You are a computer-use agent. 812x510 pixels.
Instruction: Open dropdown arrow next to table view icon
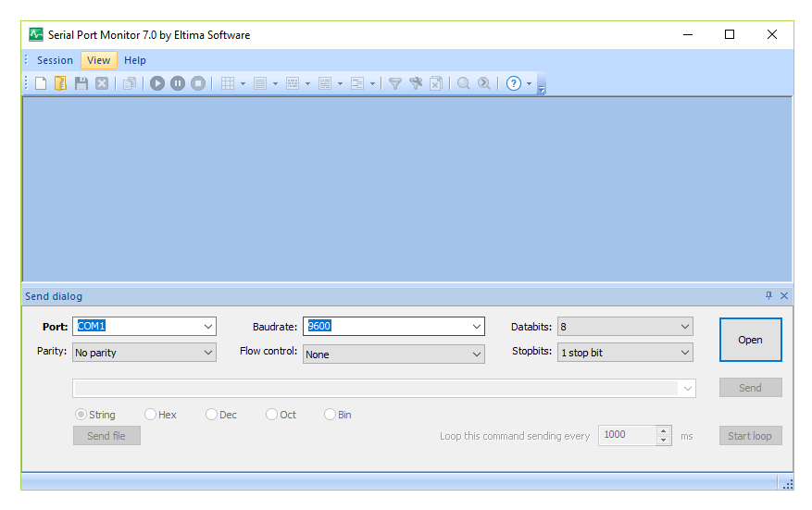click(x=243, y=84)
